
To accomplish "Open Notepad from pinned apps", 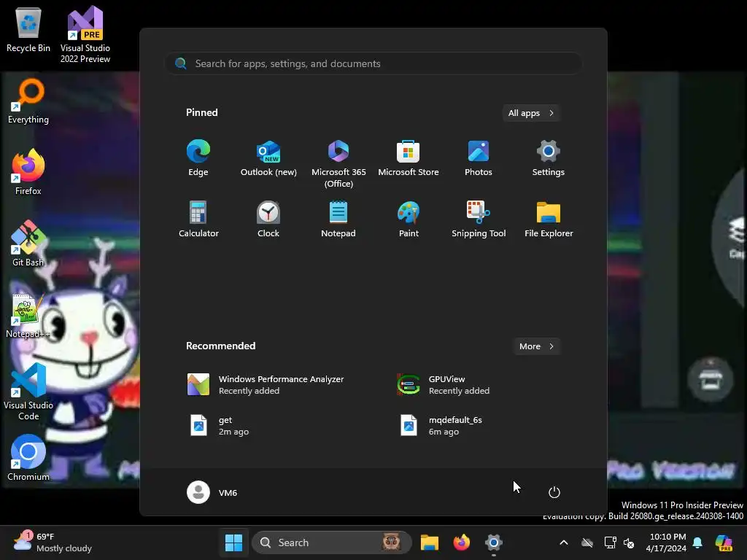I will [x=338, y=219].
